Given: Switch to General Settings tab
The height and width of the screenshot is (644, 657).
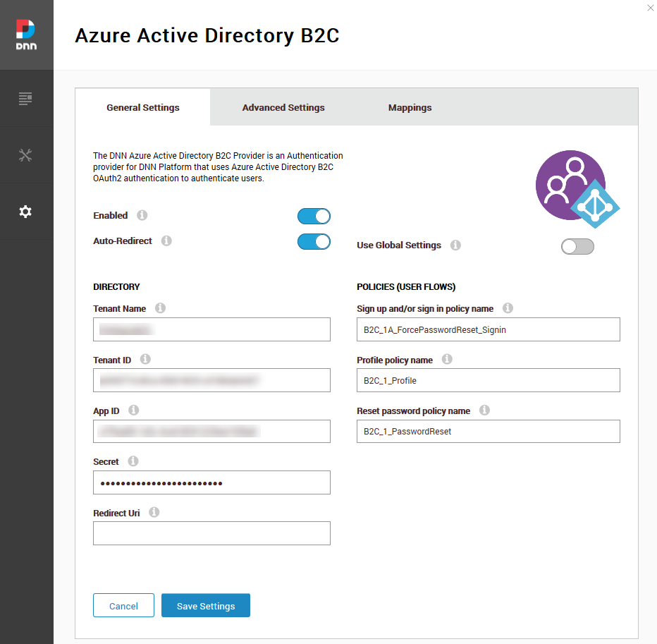Looking at the screenshot, I should (x=143, y=107).
